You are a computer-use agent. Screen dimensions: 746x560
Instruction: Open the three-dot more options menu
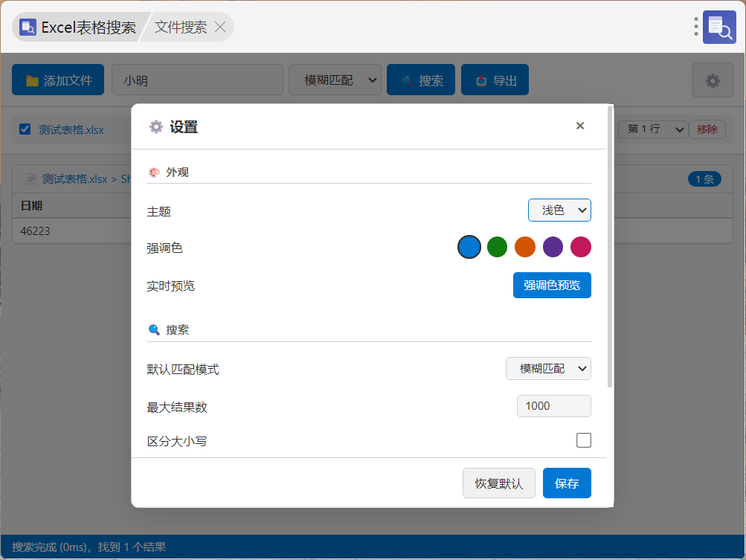point(695,27)
